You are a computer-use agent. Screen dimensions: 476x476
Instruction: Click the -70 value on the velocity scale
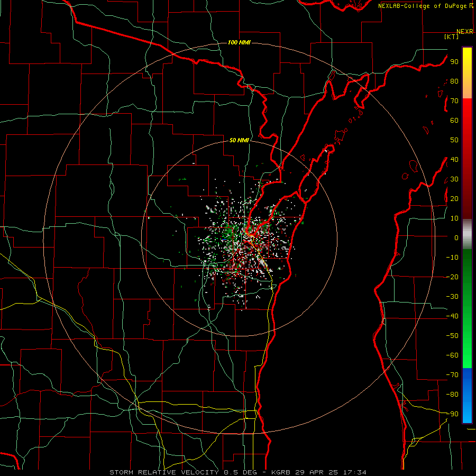[x=452, y=375]
